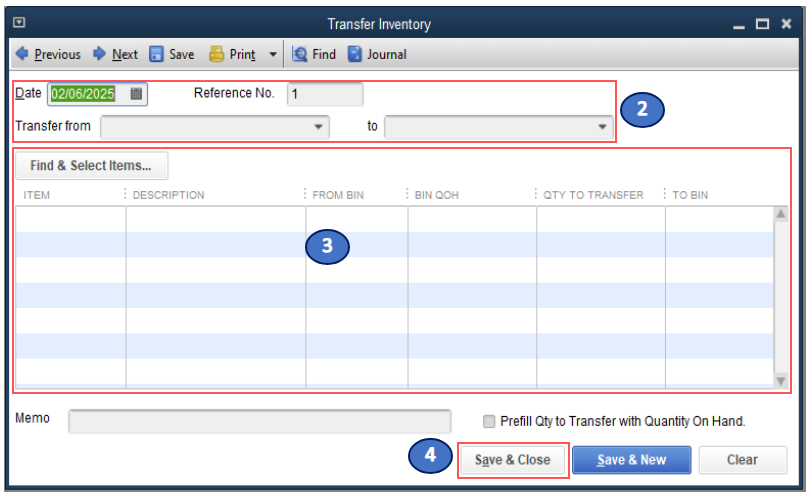Open the calendar picker beside the Date
The image size is (806, 495).
pos(136,94)
